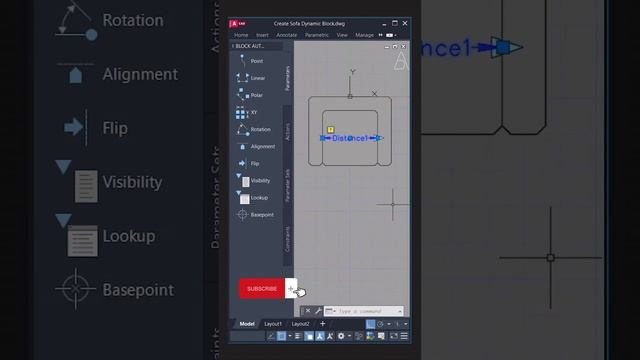Screen dimensions: 640x360
Task: Open the ribbon minimize options dropdown arrow
Action: point(396,35)
